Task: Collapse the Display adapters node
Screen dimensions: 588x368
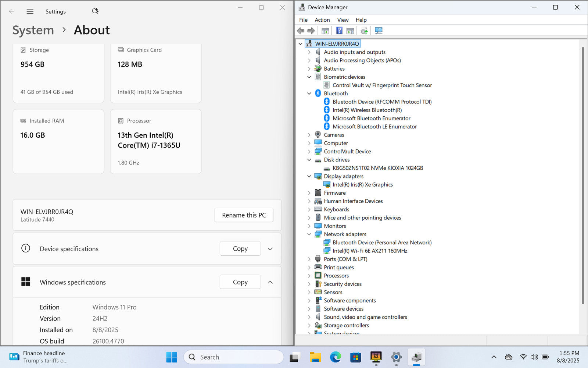Action: coord(309,176)
